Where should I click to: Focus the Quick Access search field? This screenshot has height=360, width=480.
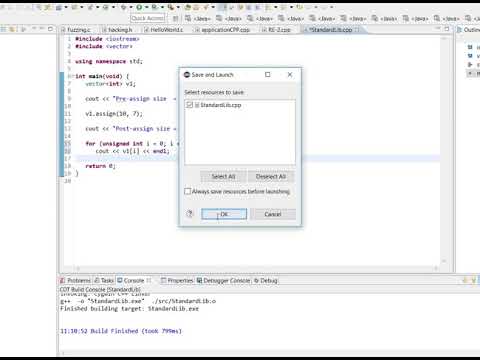click(x=148, y=18)
